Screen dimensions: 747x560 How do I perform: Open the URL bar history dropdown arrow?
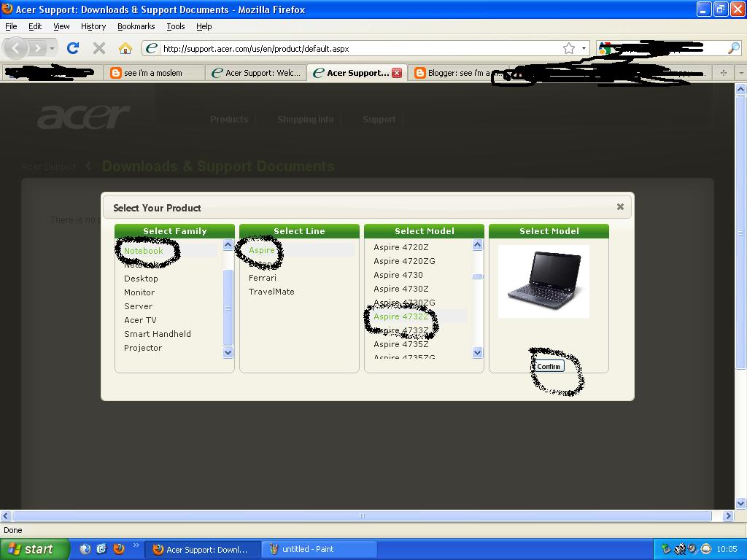(584, 49)
